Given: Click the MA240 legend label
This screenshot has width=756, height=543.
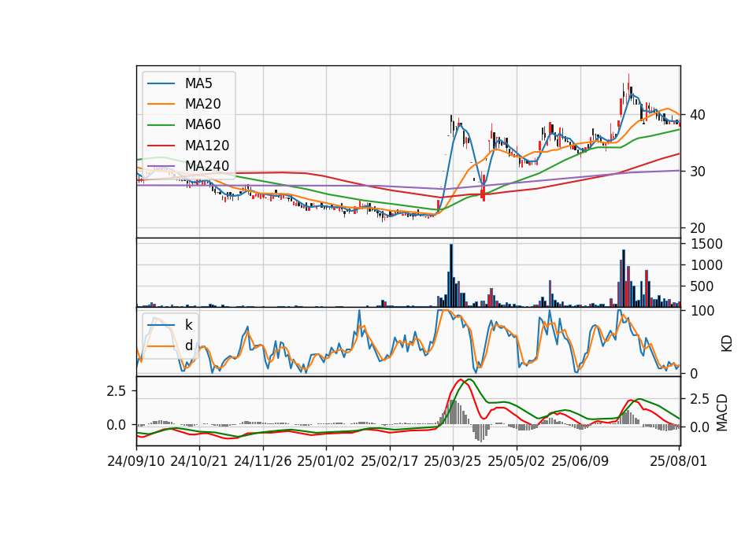Looking at the screenshot, I should pyautogui.click(x=207, y=166).
